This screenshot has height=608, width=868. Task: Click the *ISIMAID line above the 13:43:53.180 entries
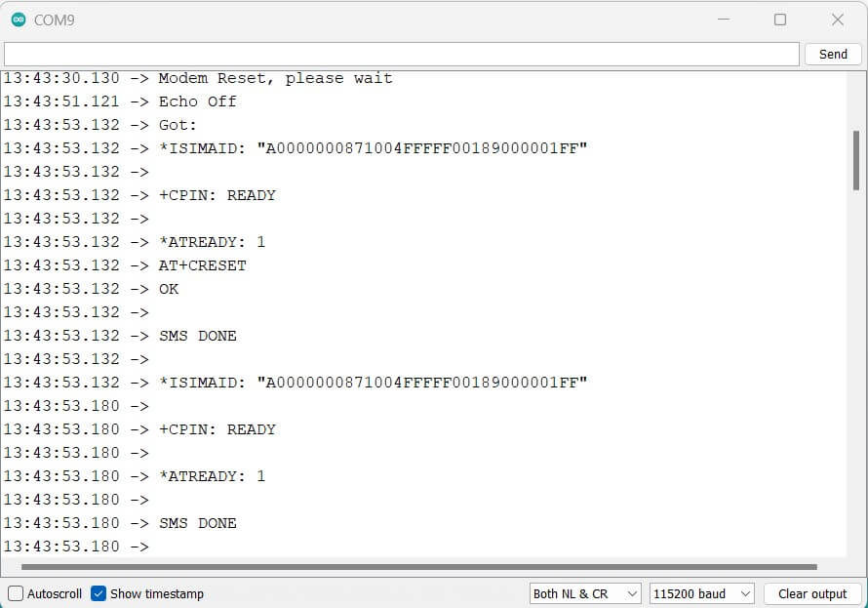[x=296, y=383]
